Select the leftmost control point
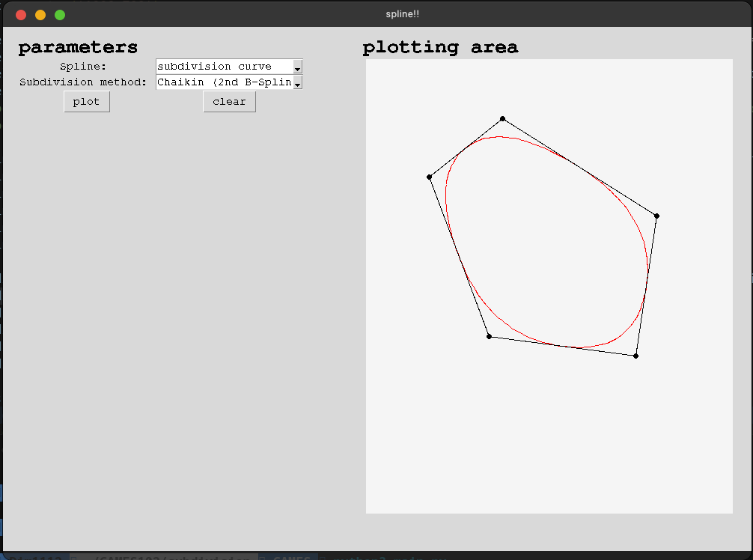 click(x=429, y=177)
